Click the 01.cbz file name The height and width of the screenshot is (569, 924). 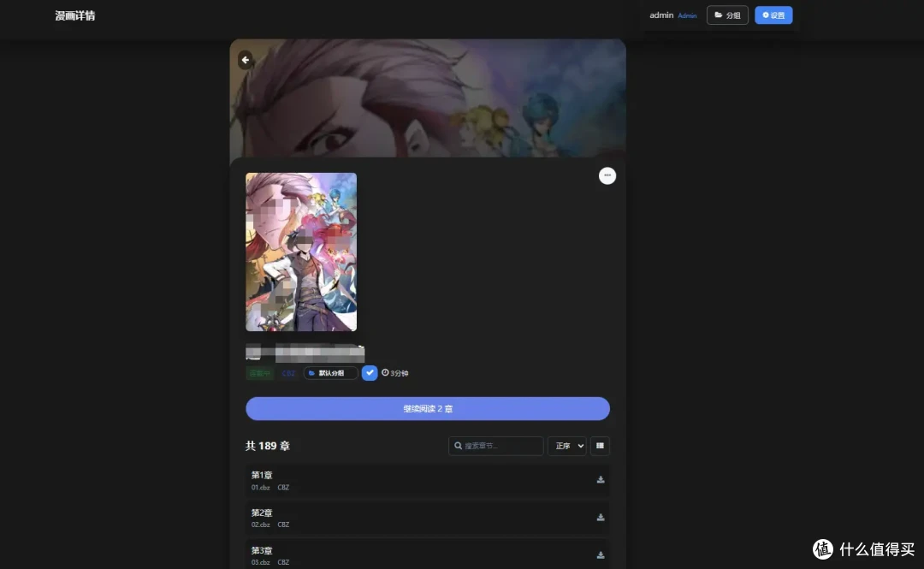point(260,488)
